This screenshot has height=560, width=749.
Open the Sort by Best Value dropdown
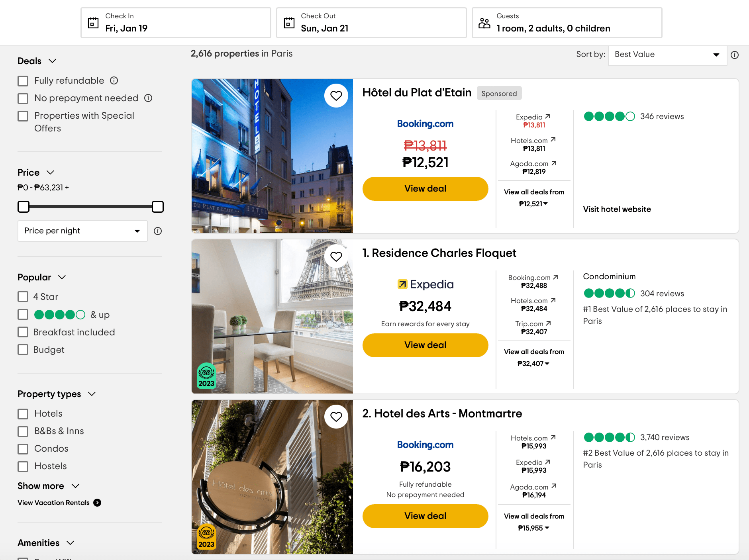[667, 55]
